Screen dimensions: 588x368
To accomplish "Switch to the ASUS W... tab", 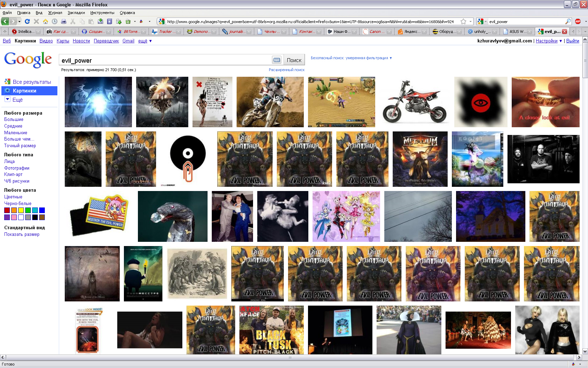I will click(517, 32).
